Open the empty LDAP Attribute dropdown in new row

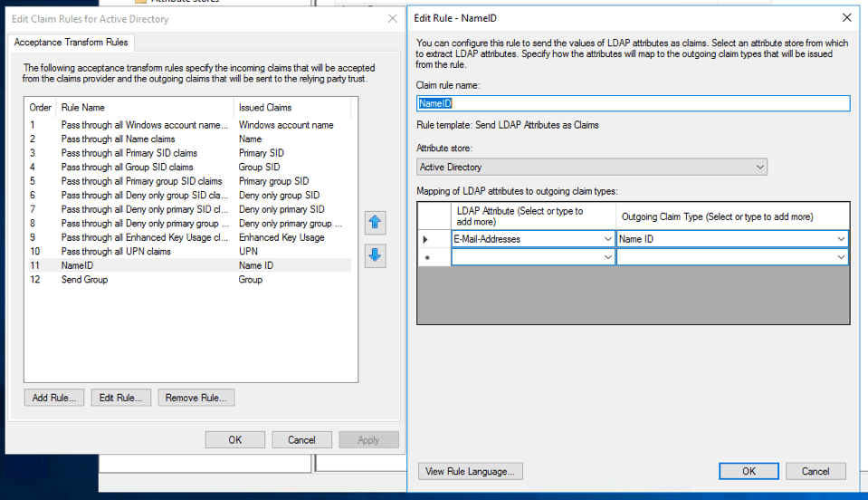coord(607,257)
